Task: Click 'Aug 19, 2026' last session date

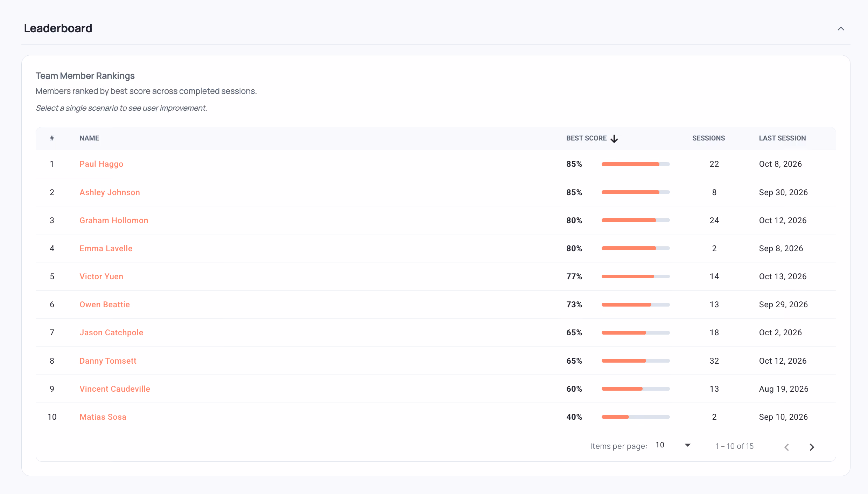Action: pos(784,389)
